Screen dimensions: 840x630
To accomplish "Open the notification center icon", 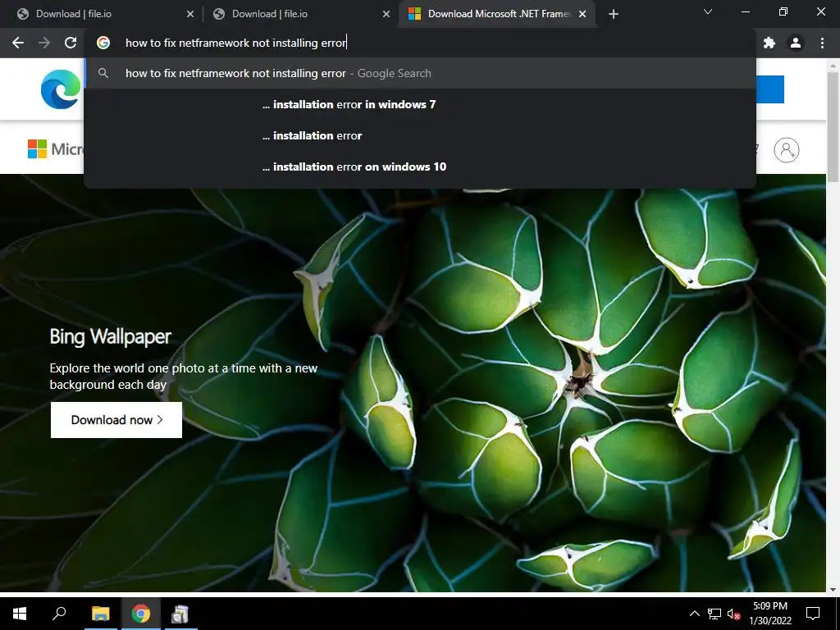I will tap(813, 614).
